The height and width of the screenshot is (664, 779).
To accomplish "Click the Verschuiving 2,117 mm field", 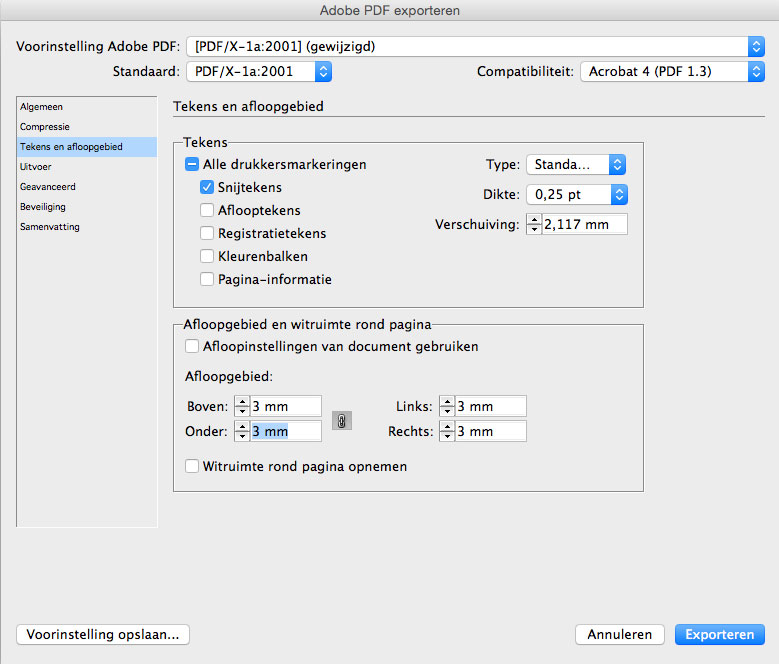I will (584, 224).
